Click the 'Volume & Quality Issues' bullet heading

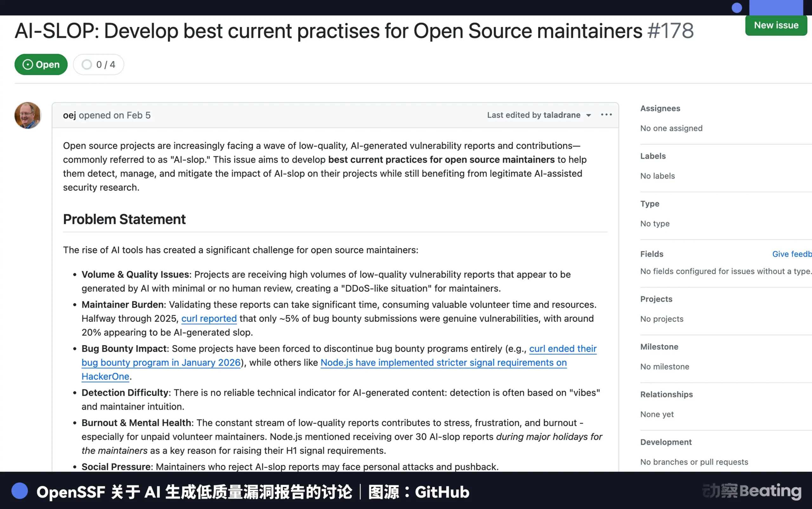[135, 274]
